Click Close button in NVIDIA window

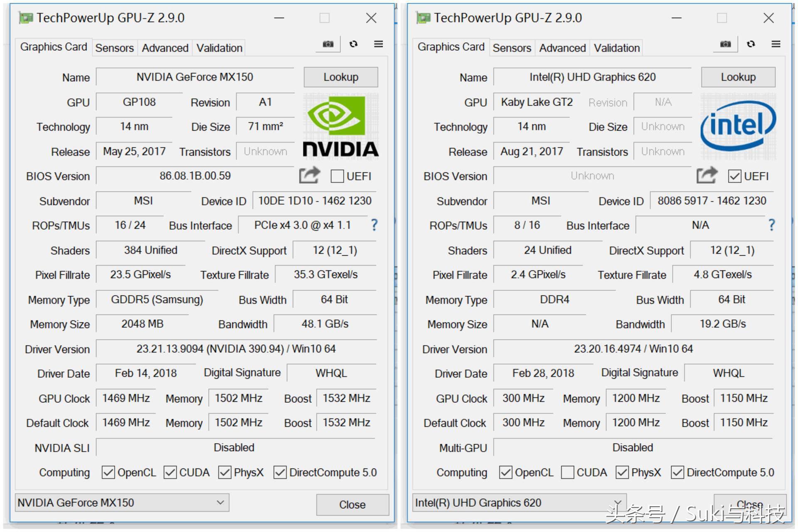click(x=352, y=505)
